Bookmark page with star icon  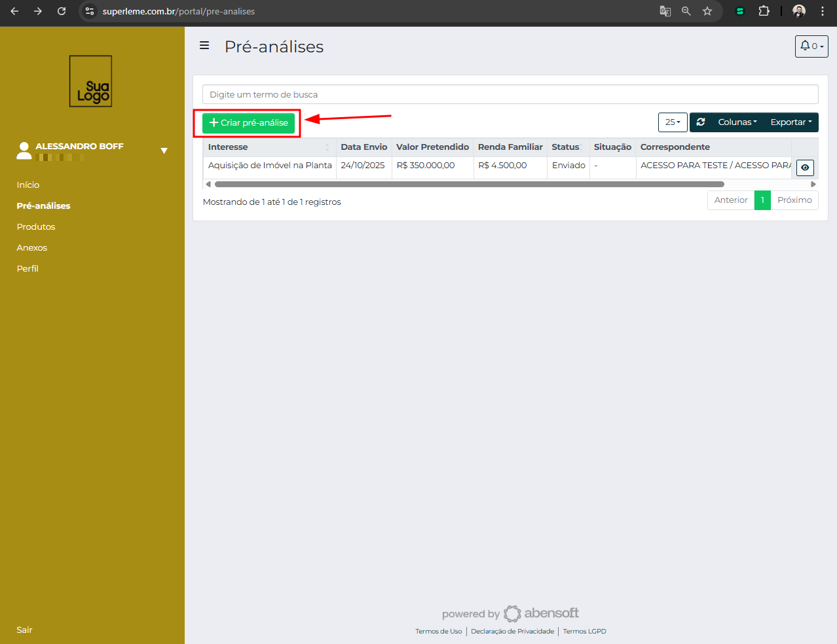point(707,11)
